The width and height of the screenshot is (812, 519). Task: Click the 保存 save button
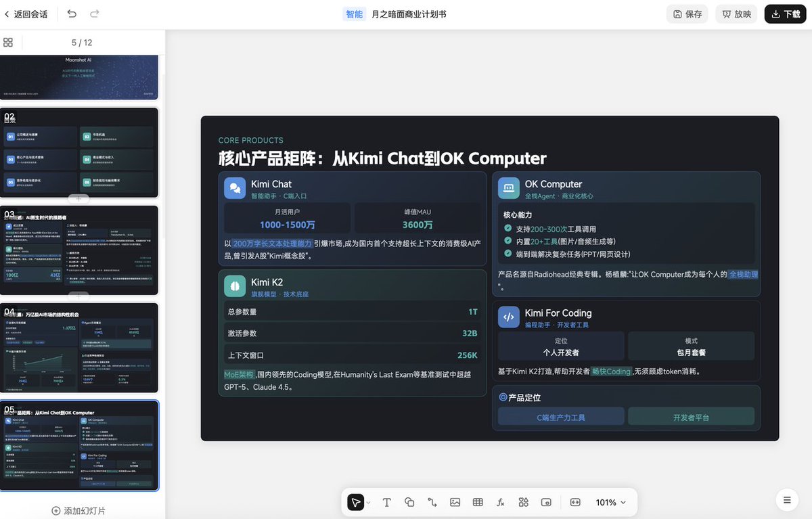(687, 14)
